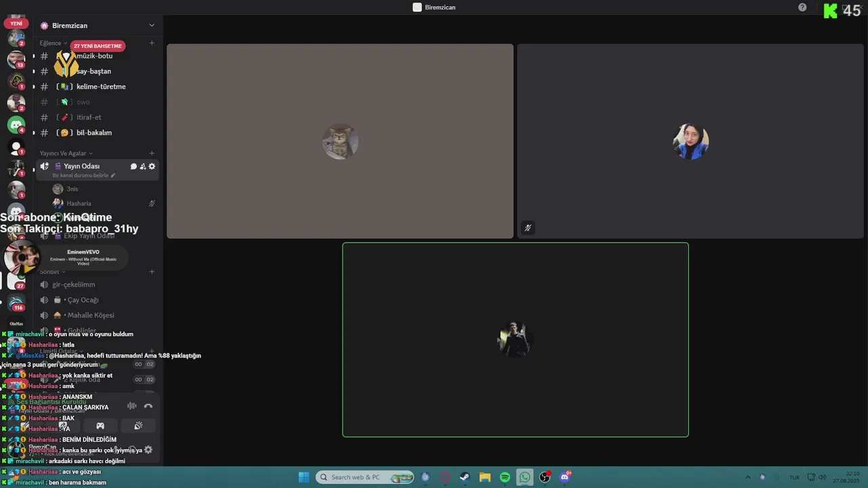The width and height of the screenshot is (868, 488).
Task: Open the Yayın Odası chat icon
Action: [134, 166]
